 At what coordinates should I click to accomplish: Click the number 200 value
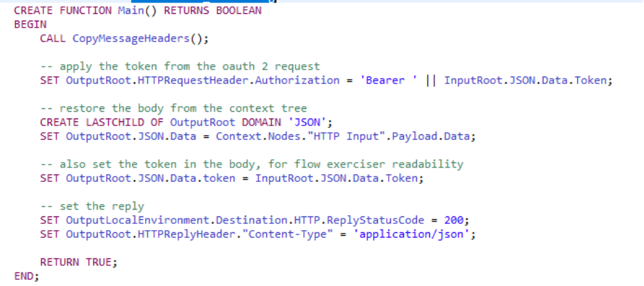[453, 220]
